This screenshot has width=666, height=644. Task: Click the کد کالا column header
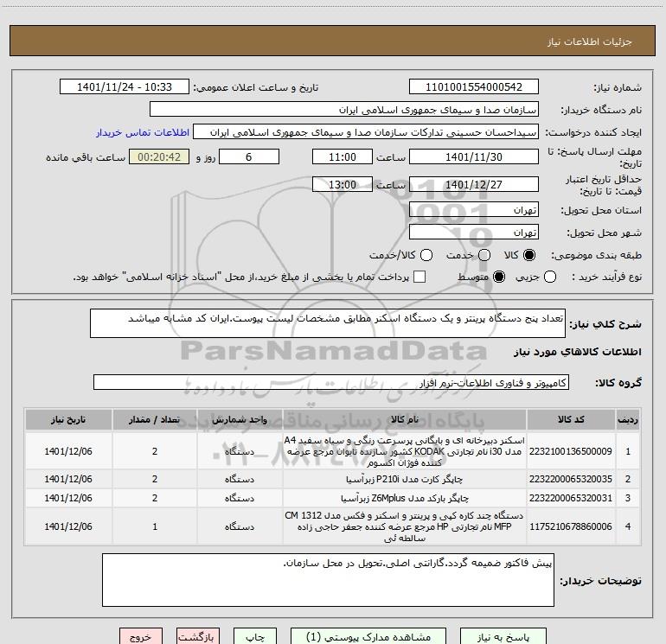[571, 419]
